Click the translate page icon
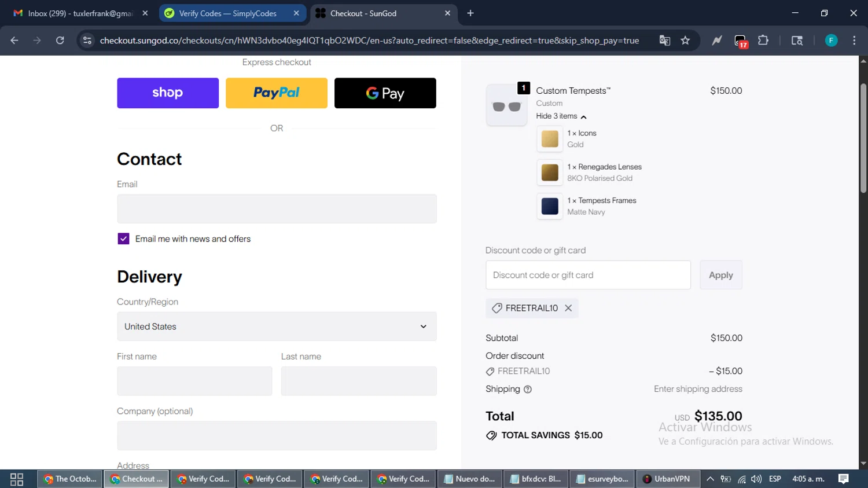 pos(664,41)
